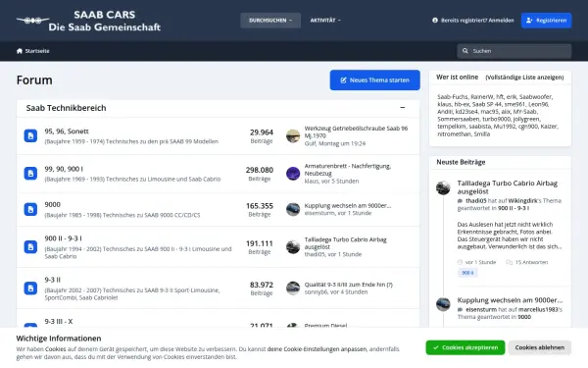Open the 900 II - 9-3 I forum
Viewport: 588px width, 368px height.
point(63,238)
